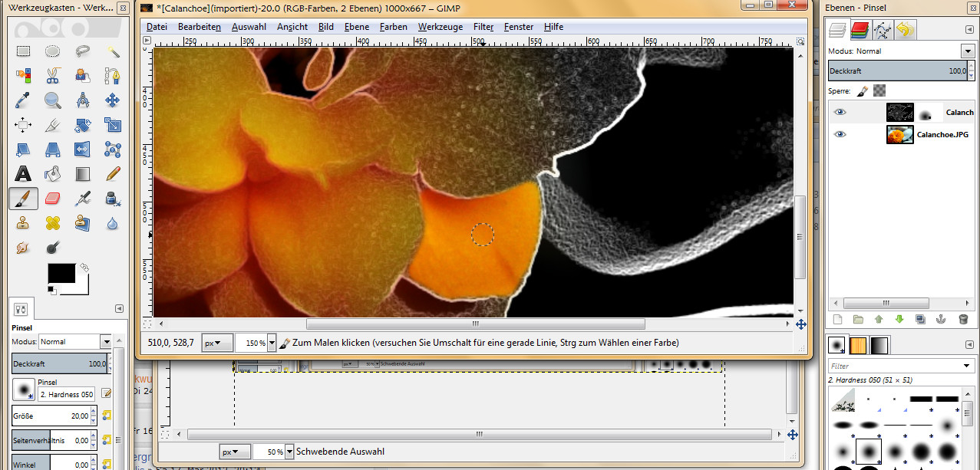Open the Werkzeuge menu
The height and width of the screenshot is (470, 980).
pyautogui.click(x=440, y=27)
